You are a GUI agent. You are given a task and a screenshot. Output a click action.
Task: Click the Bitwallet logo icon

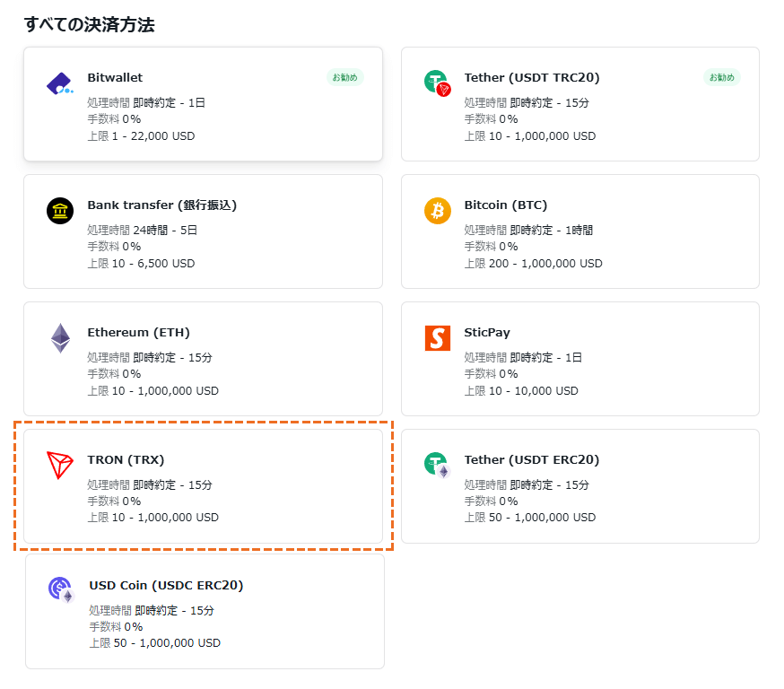point(60,83)
